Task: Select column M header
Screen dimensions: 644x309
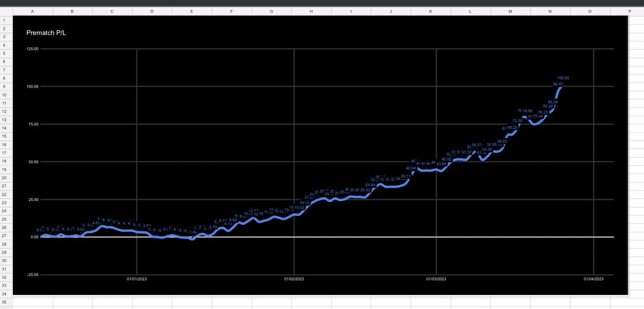Action: click(510, 11)
